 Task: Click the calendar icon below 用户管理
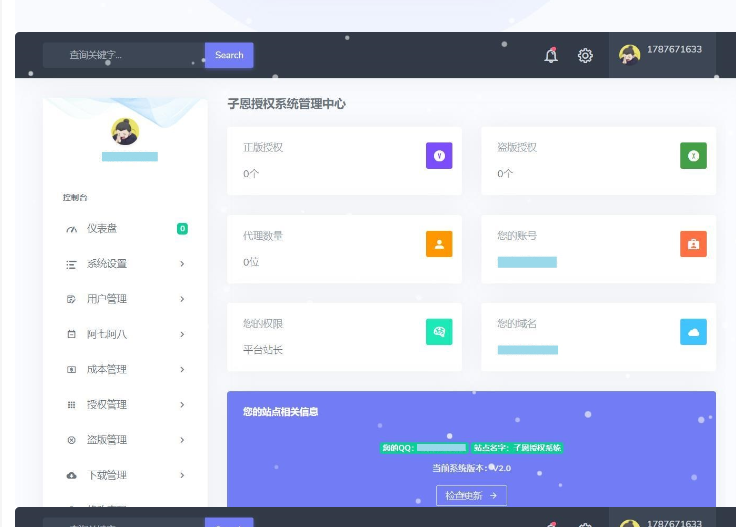71,334
